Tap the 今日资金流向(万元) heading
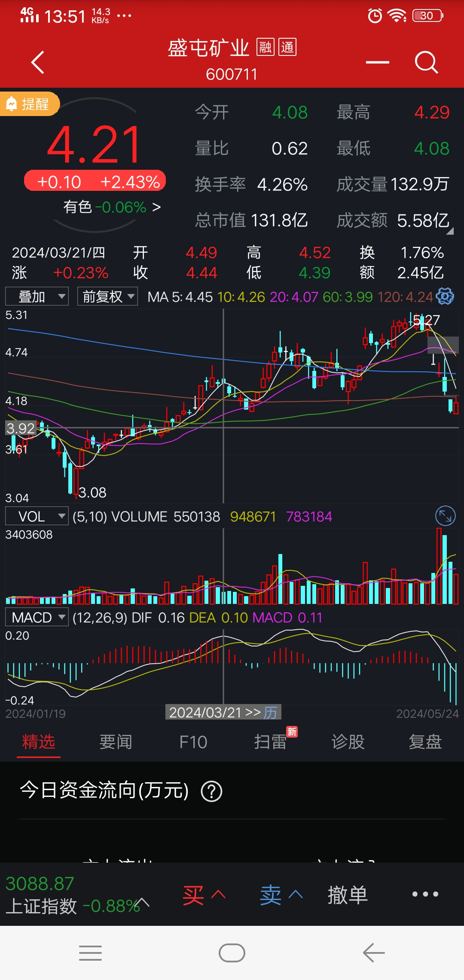The width and height of the screenshot is (464, 980). point(104,790)
